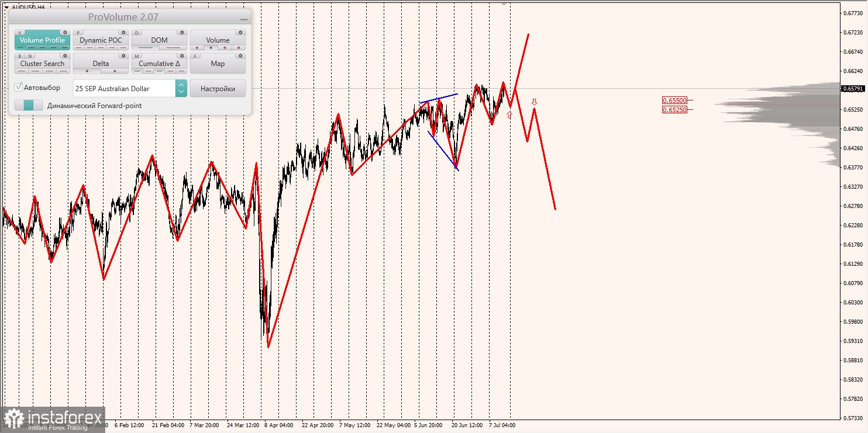Click 0.57330 on the price axis
Screen dimensions: 868x433
pos(854,418)
